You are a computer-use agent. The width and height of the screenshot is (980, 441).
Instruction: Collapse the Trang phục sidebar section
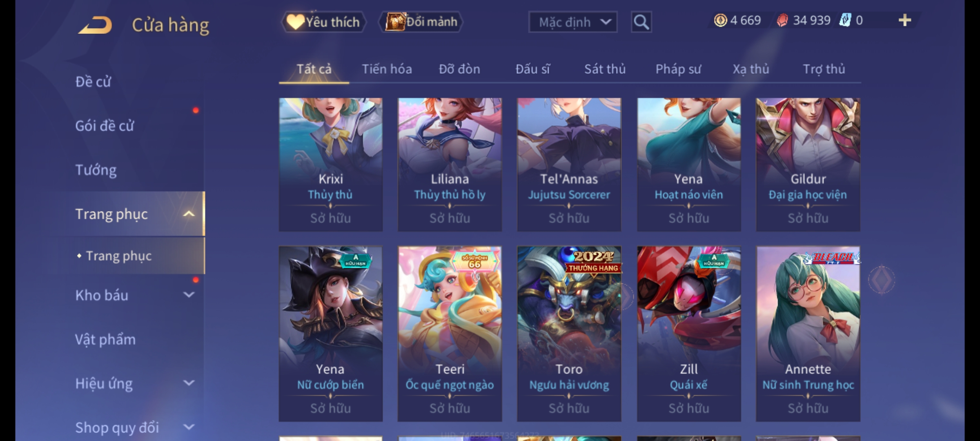[189, 214]
